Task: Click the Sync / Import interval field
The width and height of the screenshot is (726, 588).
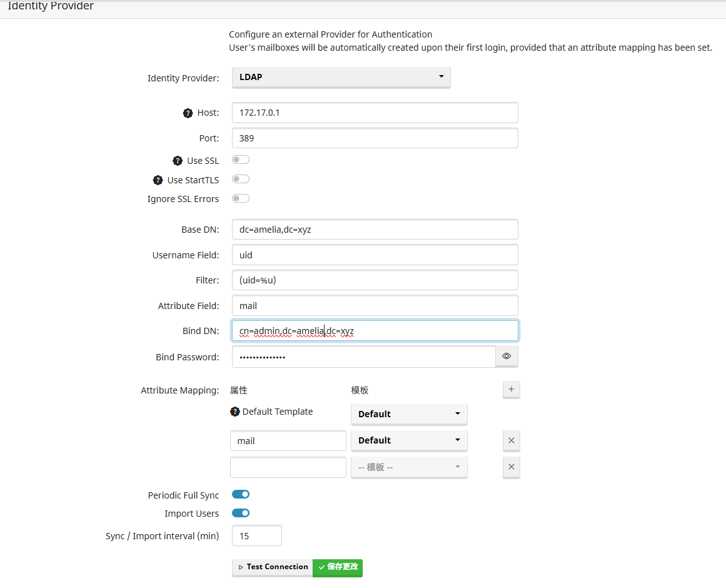Action: 257,536
